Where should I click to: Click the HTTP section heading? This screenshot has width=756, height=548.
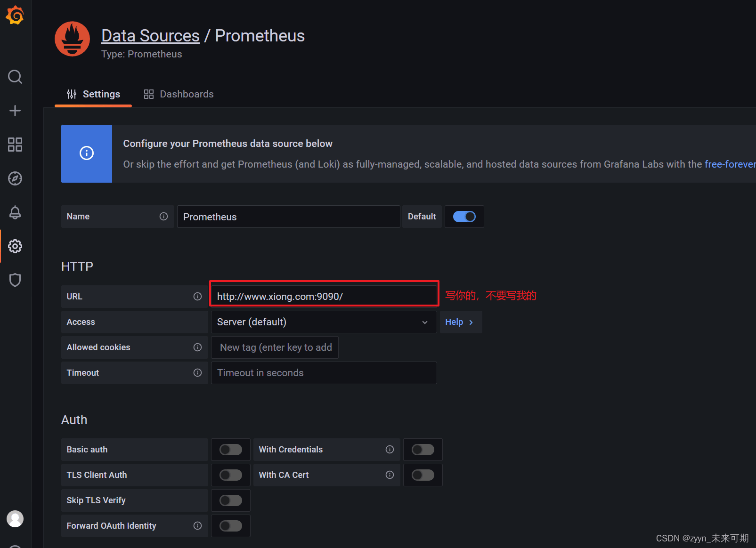[x=77, y=266]
